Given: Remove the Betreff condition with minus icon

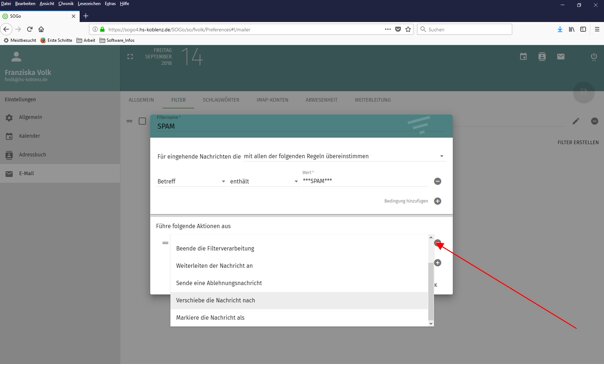Looking at the screenshot, I should [x=437, y=181].
